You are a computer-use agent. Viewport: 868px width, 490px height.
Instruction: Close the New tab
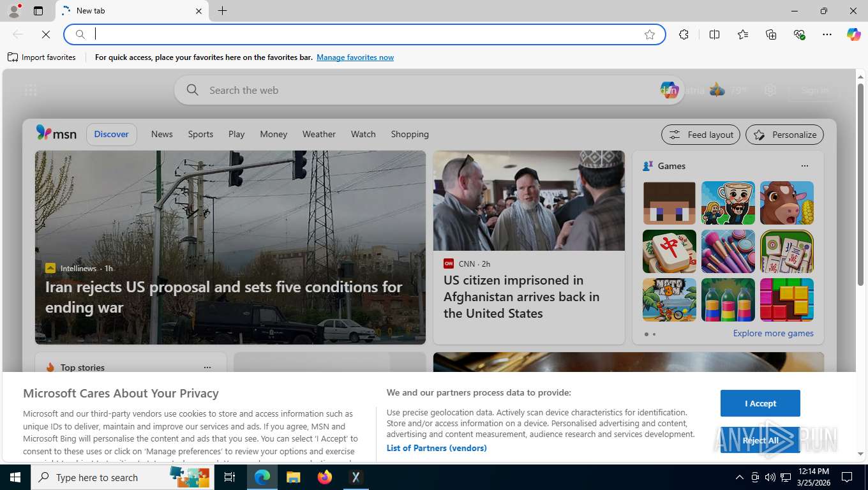198,11
